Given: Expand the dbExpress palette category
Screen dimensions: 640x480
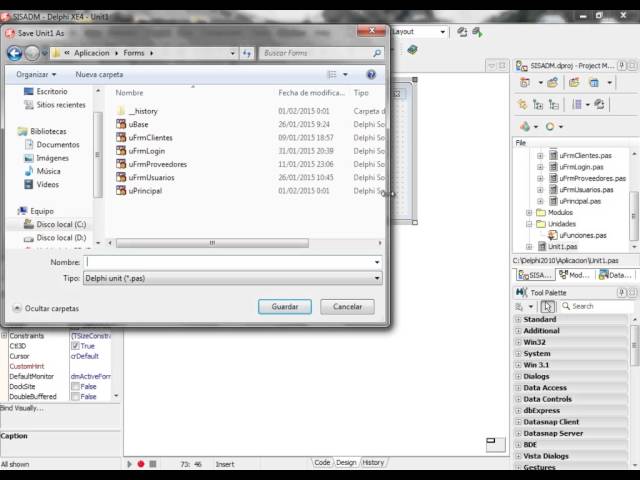Looking at the screenshot, I should tap(518, 411).
